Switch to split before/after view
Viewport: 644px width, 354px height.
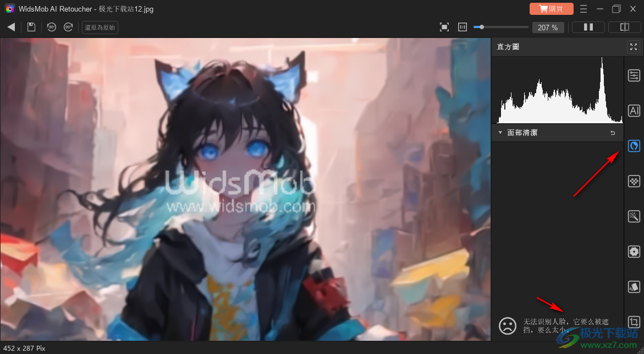(x=624, y=27)
